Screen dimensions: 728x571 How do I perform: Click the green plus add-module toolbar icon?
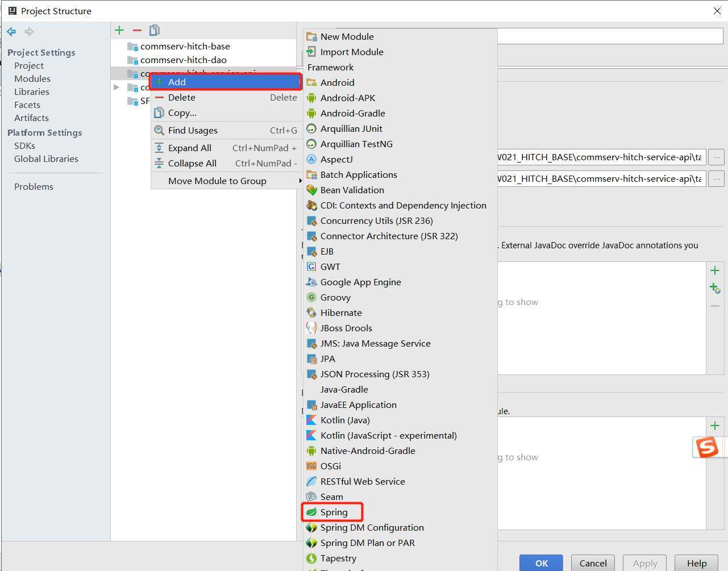tap(119, 30)
